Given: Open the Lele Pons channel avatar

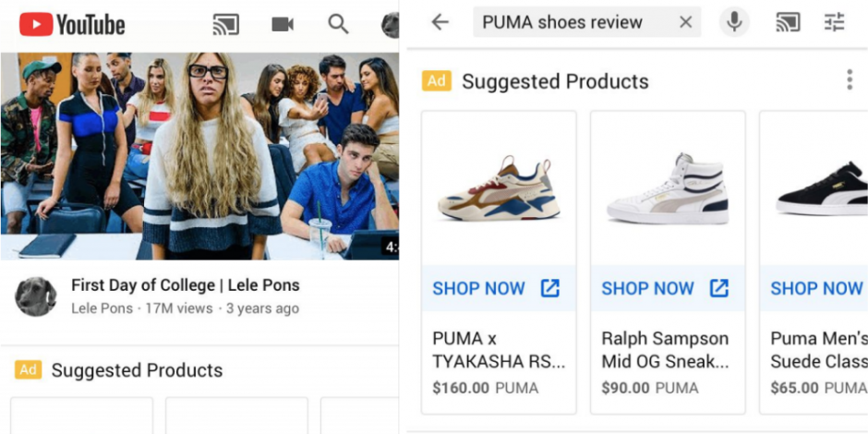Looking at the screenshot, I should pos(35,296).
